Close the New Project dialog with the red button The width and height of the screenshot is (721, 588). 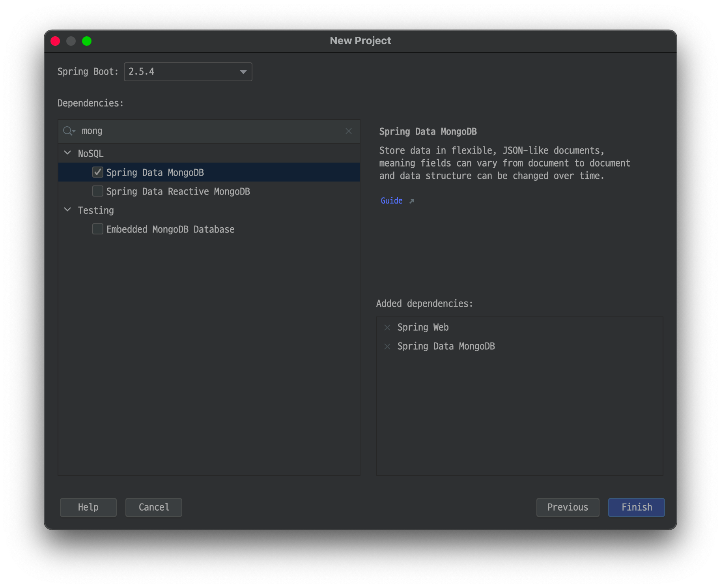[x=55, y=41]
